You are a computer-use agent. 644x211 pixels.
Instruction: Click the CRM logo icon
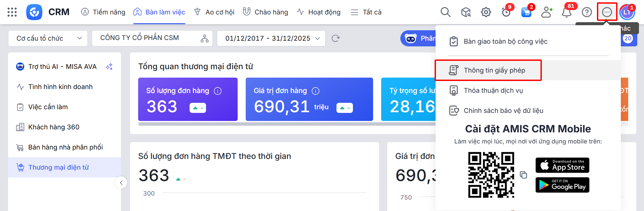coord(34,12)
